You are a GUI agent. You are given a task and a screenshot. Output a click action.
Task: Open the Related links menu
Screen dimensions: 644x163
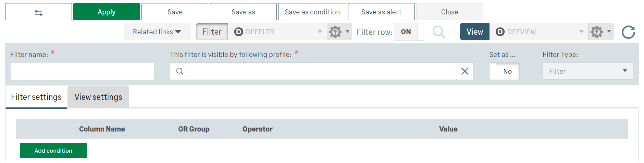(x=157, y=32)
